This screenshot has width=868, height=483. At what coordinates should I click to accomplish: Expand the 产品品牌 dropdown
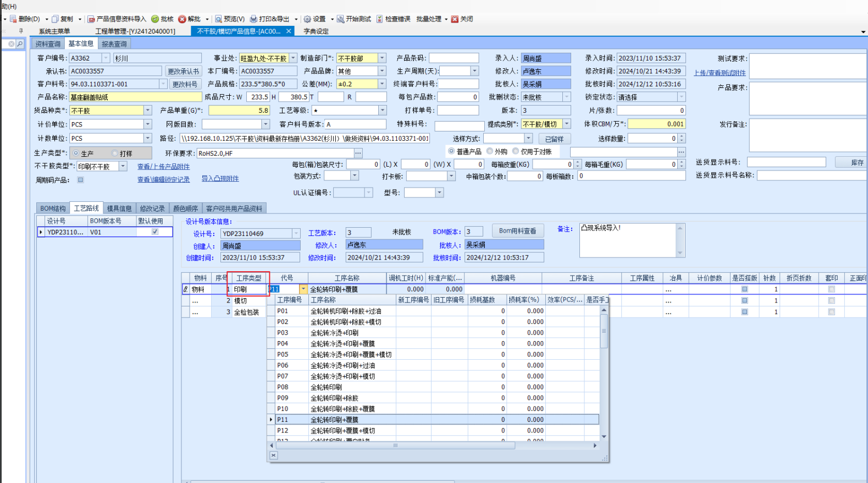point(382,71)
